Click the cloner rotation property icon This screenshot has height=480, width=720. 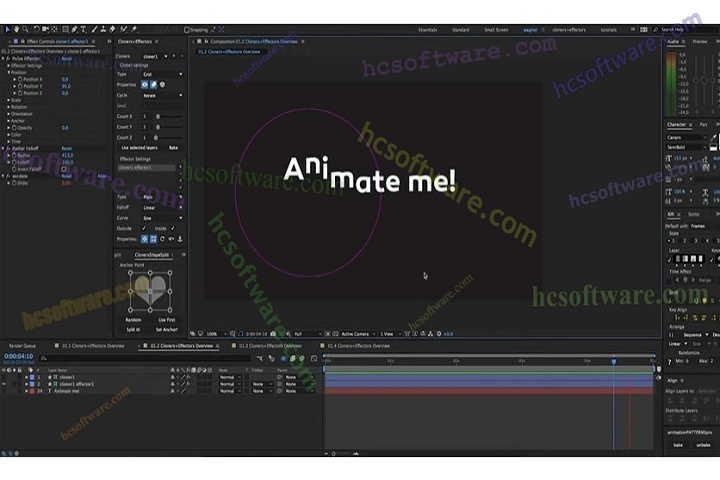[x=162, y=85]
